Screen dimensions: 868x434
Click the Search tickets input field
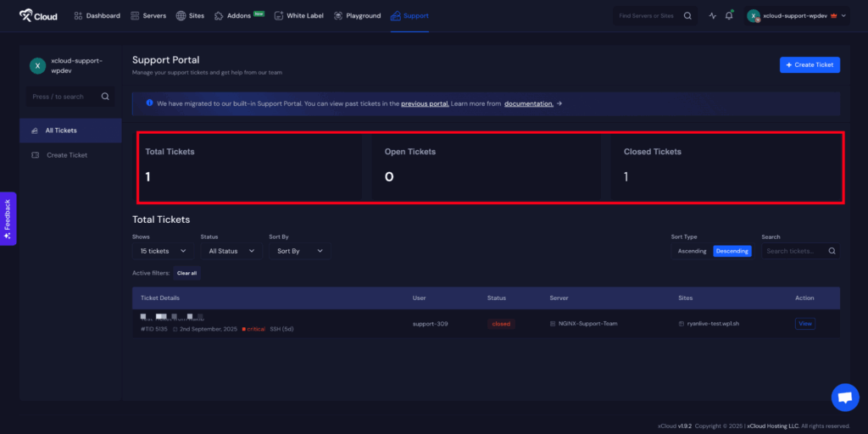(793, 251)
